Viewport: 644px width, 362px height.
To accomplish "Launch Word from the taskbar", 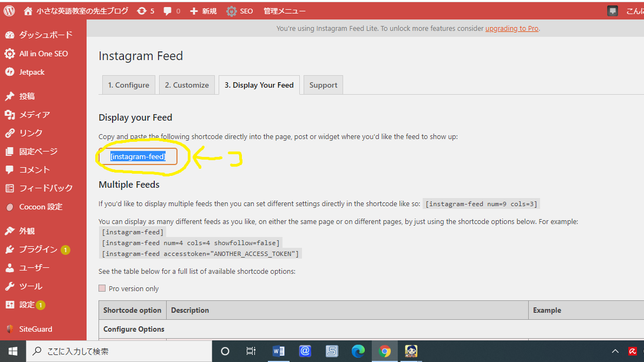I will point(279,351).
